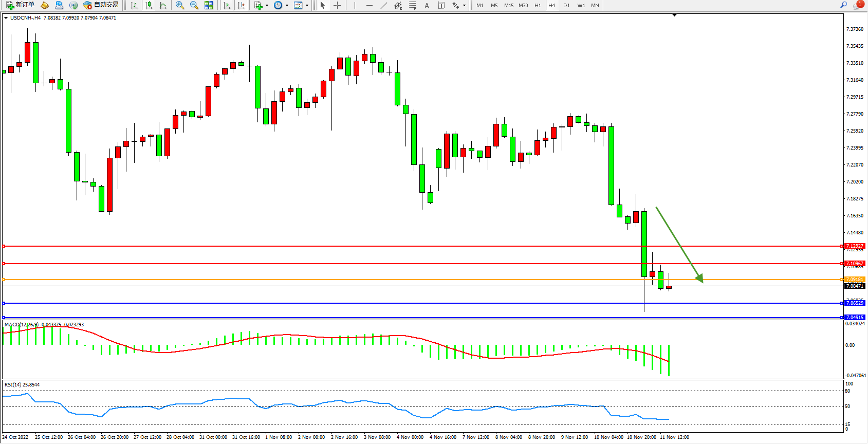This screenshot has width=868, height=444.
Task: Click the search magnifier in top right
Action: click(x=843, y=5)
